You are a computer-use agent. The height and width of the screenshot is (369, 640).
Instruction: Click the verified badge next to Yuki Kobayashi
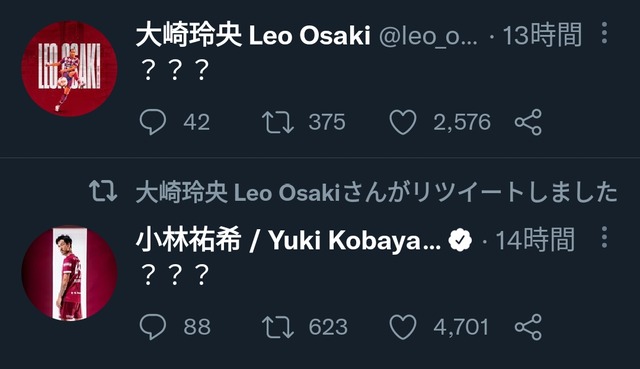460,240
